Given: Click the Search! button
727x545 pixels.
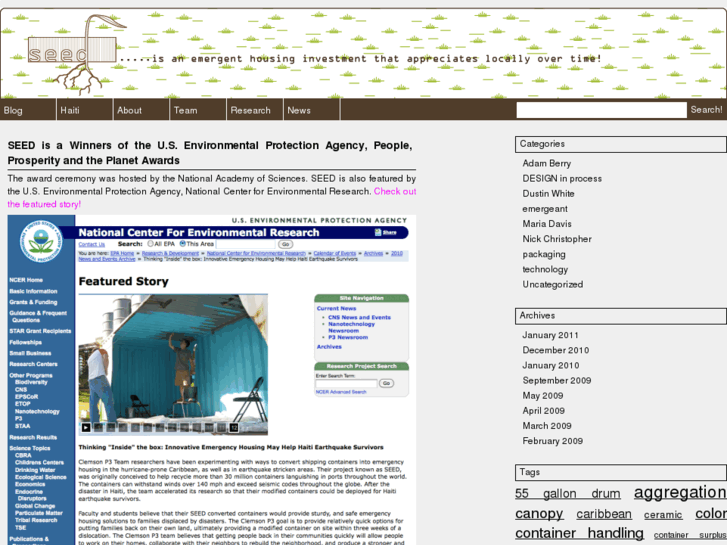Looking at the screenshot, I should coord(706,110).
